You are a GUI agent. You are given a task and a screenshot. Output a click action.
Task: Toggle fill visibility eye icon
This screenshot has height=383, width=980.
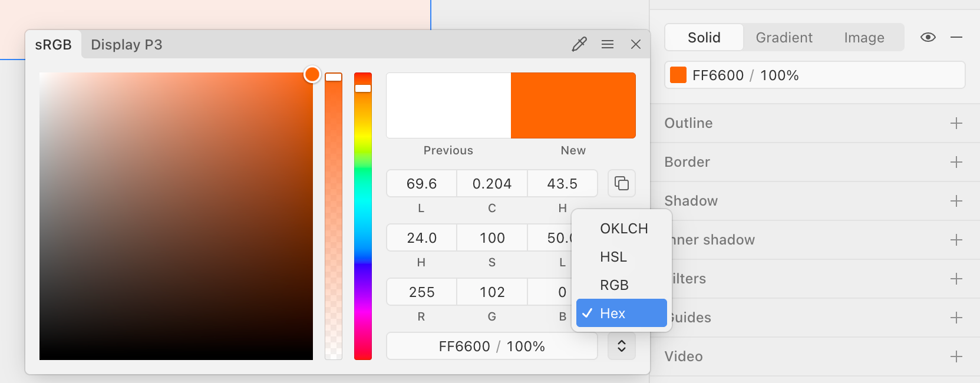point(928,38)
